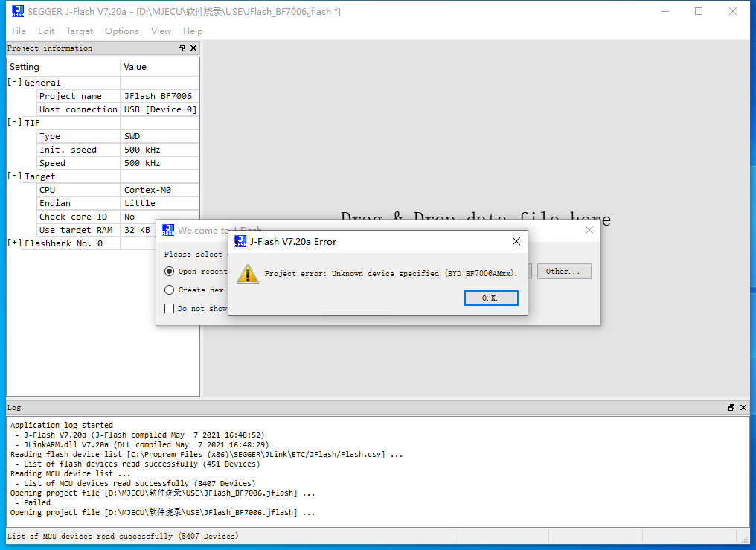Open the View menu

point(161,31)
